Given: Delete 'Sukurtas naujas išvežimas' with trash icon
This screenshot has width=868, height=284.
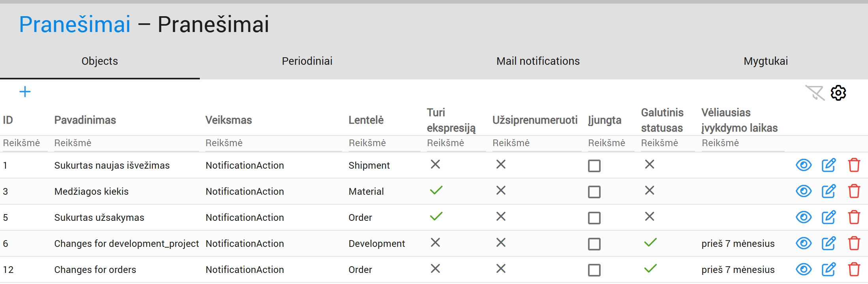Looking at the screenshot, I should (854, 165).
